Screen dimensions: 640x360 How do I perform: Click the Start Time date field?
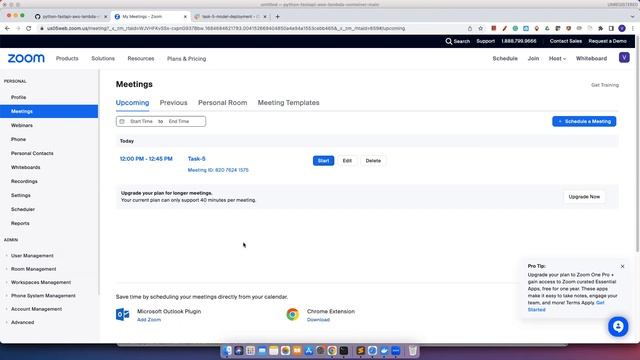pos(141,121)
